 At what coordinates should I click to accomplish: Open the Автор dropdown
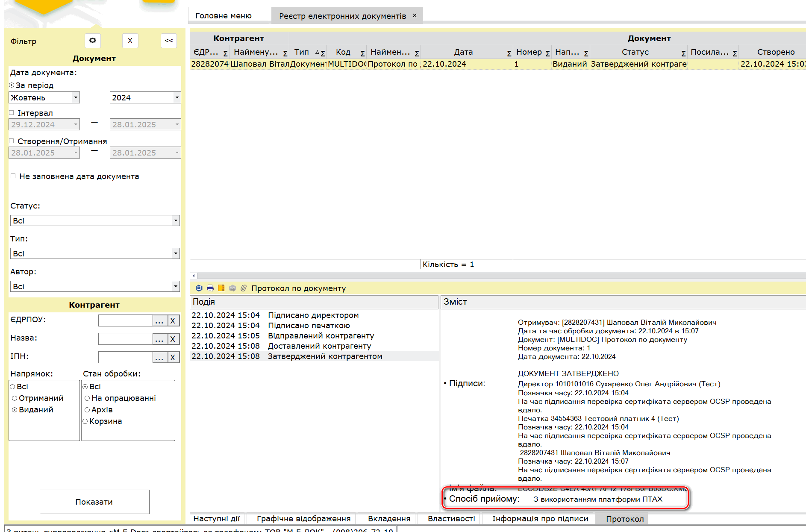tap(175, 286)
